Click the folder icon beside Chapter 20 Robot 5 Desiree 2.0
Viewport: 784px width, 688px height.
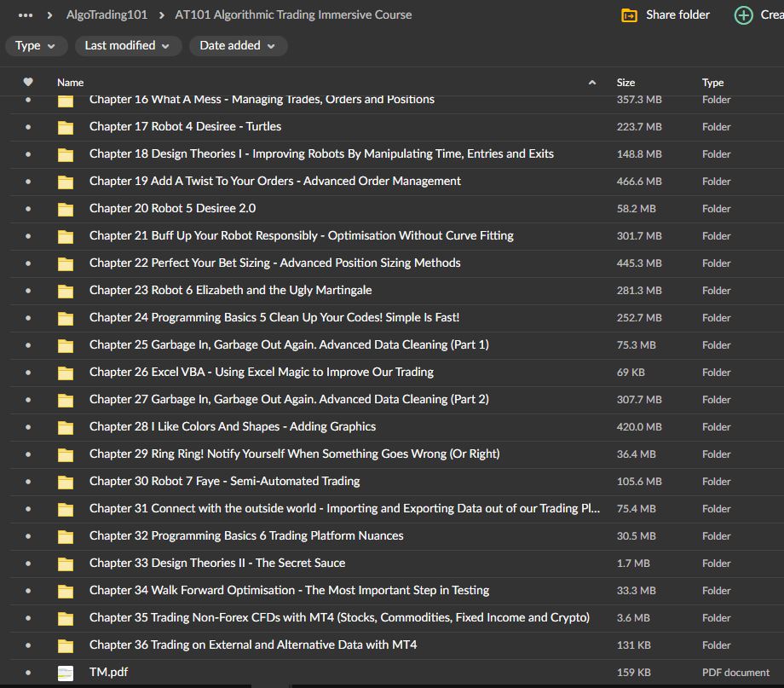click(66, 208)
